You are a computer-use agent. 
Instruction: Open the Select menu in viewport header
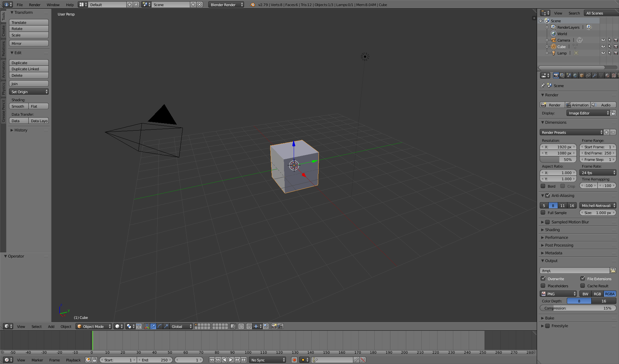point(36,326)
